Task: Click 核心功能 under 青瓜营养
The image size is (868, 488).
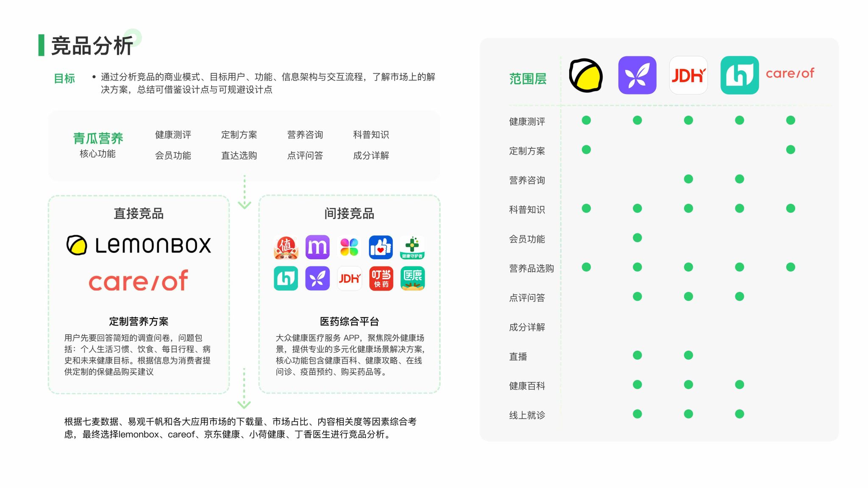Action: click(x=98, y=154)
